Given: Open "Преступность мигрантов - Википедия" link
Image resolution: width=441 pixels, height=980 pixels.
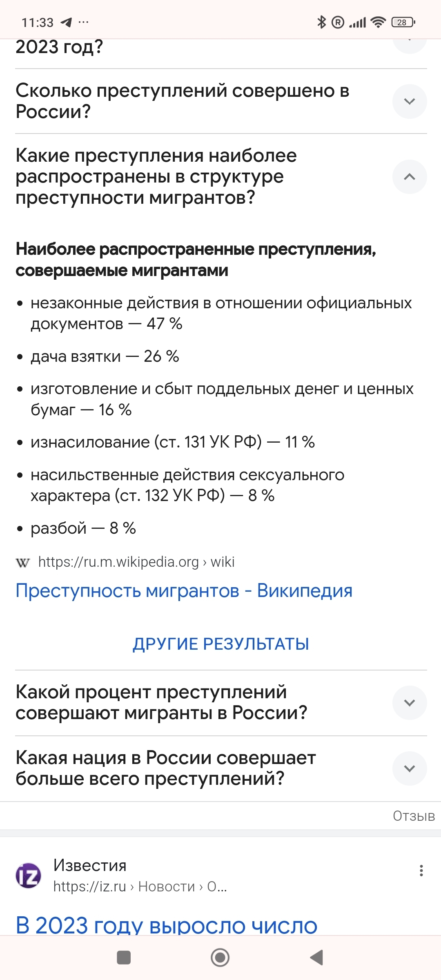Looking at the screenshot, I should tap(184, 591).
